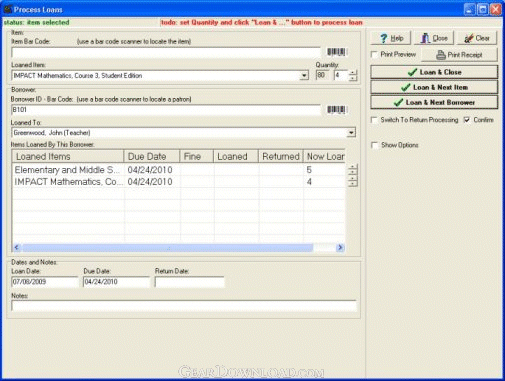Click the Now Loan column header
Viewport: 505px width, 381px height.
point(324,156)
